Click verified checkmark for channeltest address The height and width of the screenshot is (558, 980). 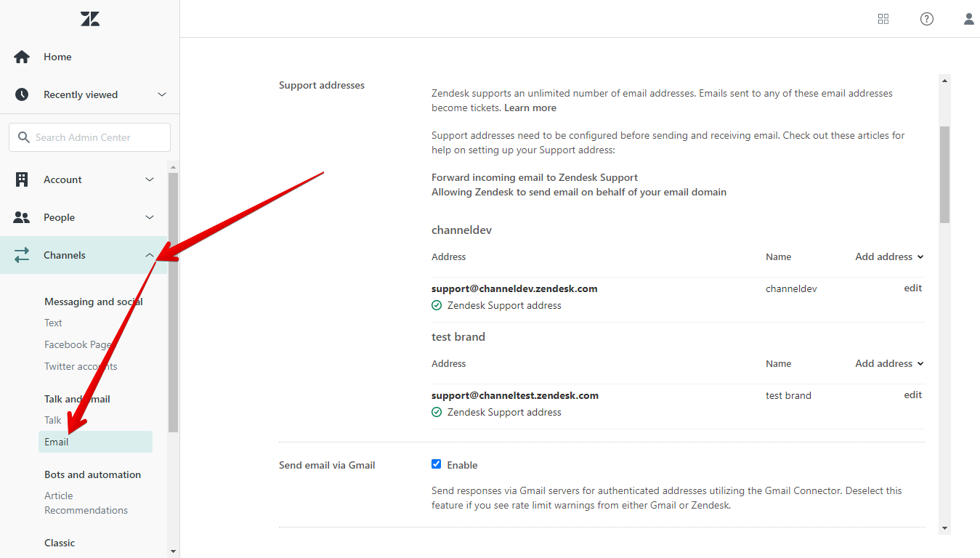(x=437, y=413)
